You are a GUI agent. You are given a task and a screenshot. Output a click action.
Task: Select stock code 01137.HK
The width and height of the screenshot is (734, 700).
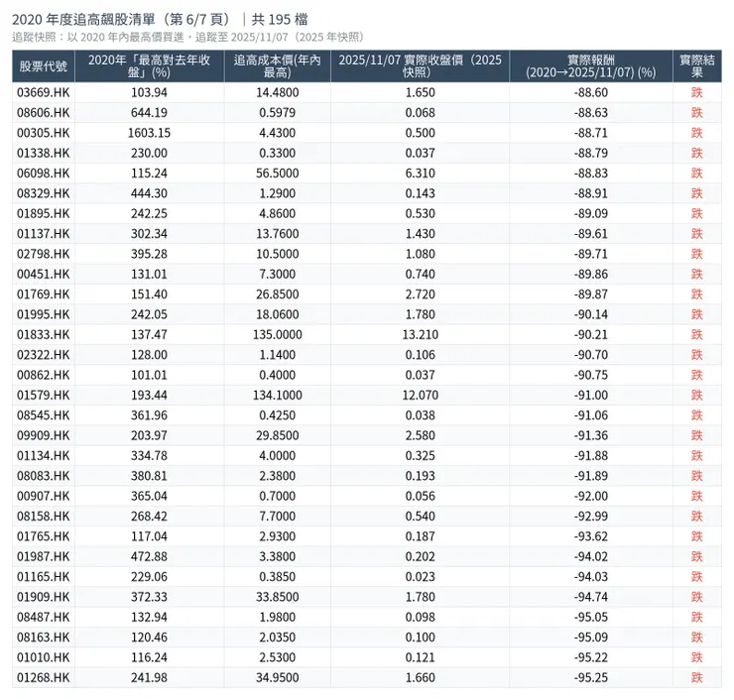[x=43, y=233]
